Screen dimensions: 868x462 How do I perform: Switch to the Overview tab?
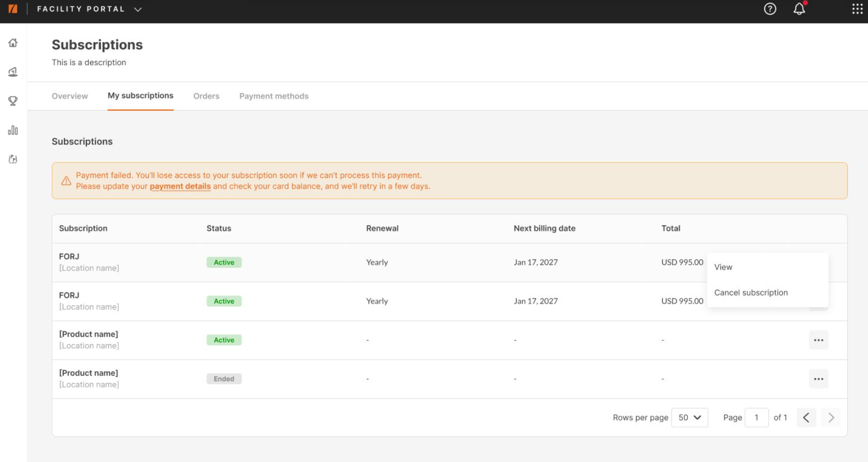click(70, 96)
